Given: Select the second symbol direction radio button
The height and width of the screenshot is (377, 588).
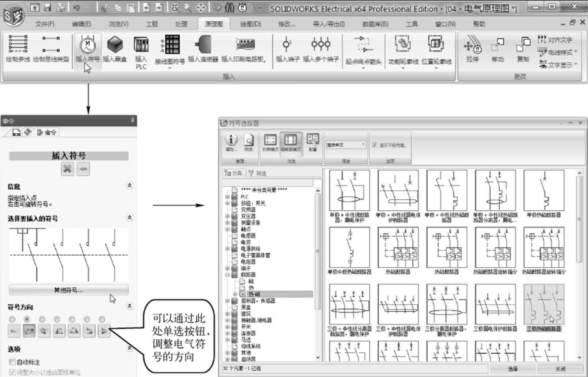Looking at the screenshot, I should 27,319.
